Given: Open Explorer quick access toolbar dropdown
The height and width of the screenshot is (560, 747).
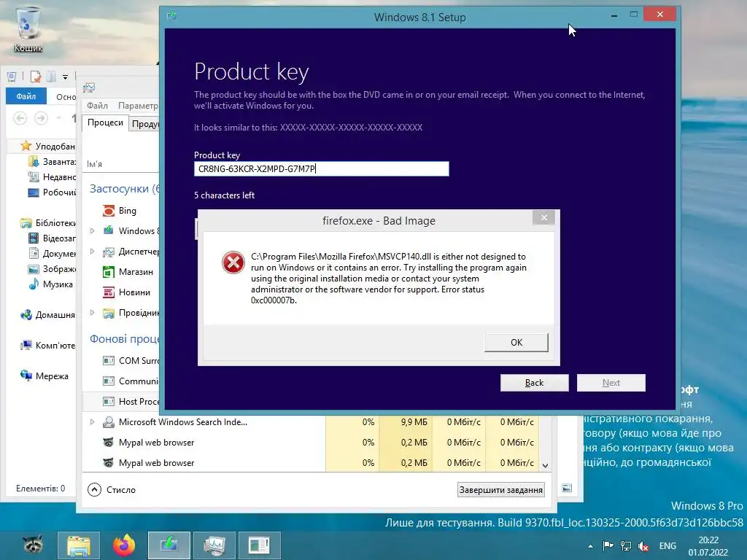Looking at the screenshot, I should click(x=65, y=77).
